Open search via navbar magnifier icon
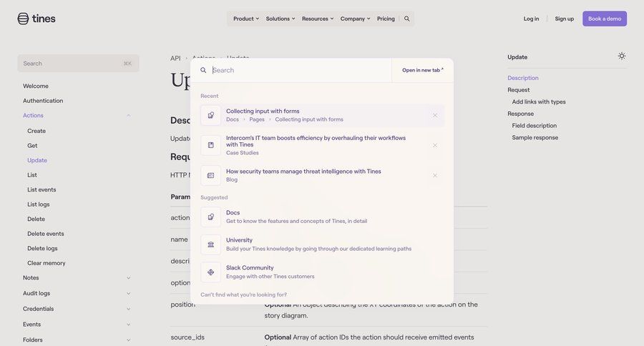 [406, 19]
